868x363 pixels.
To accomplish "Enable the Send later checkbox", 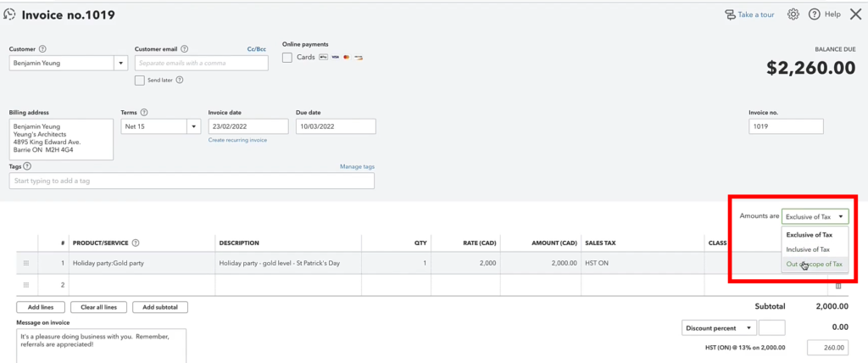I will pos(140,81).
